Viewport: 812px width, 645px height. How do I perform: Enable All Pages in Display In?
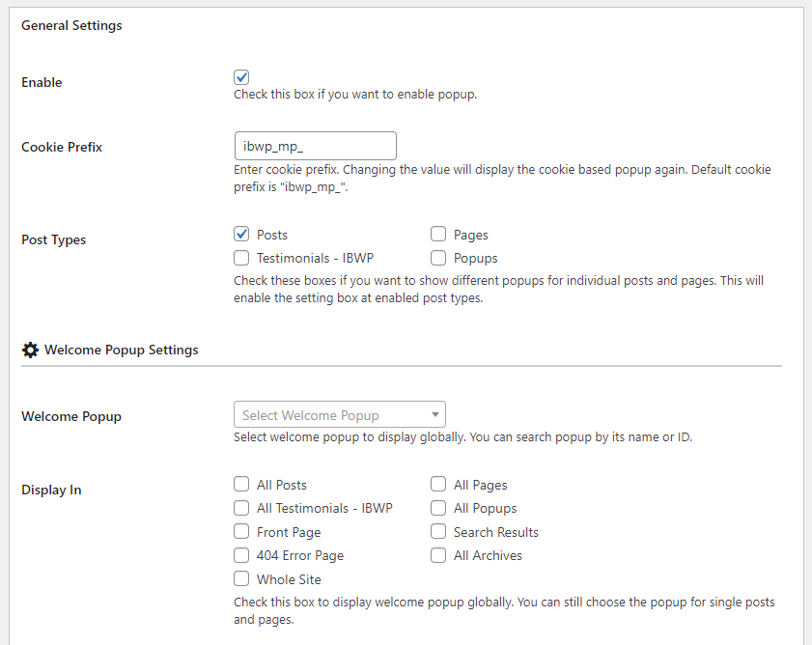pos(438,485)
